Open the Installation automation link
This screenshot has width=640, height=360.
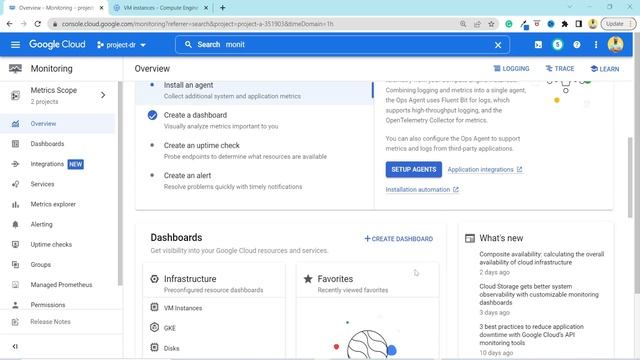tap(422, 189)
